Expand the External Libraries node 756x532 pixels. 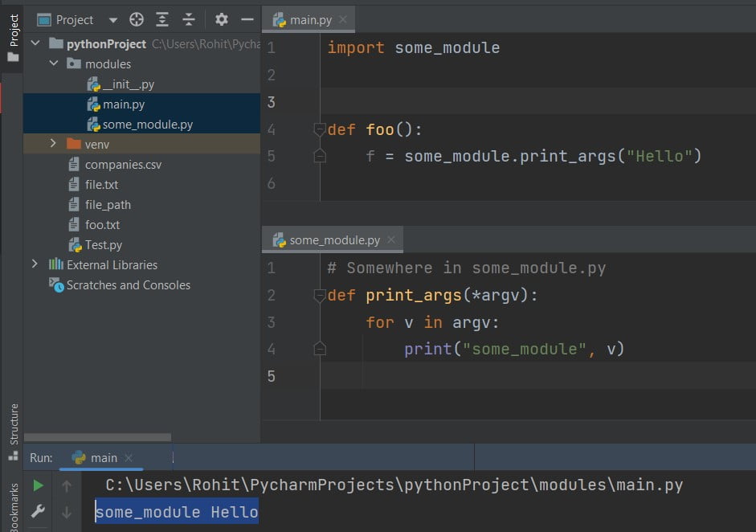(x=34, y=264)
